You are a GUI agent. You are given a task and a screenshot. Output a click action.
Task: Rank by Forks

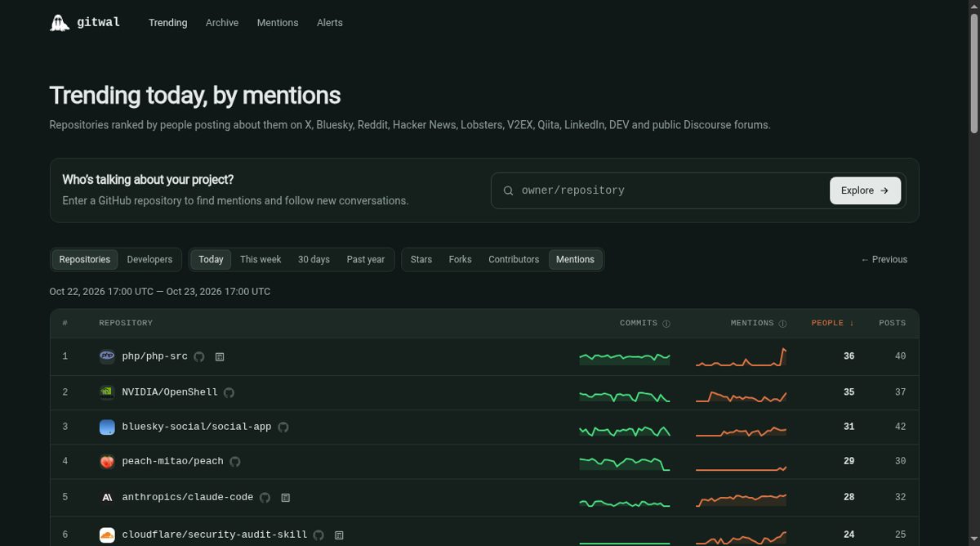pyautogui.click(x=460, y=259)
